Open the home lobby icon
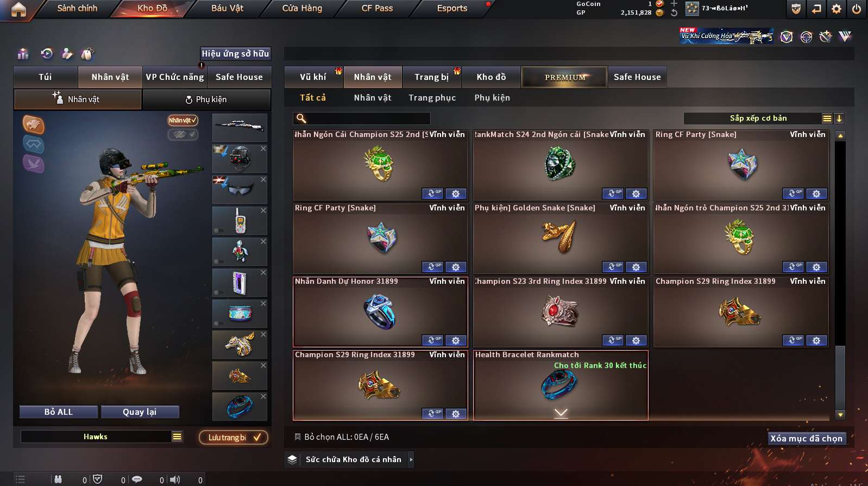This screenshot has width=868, height=486. pos(18,9)
